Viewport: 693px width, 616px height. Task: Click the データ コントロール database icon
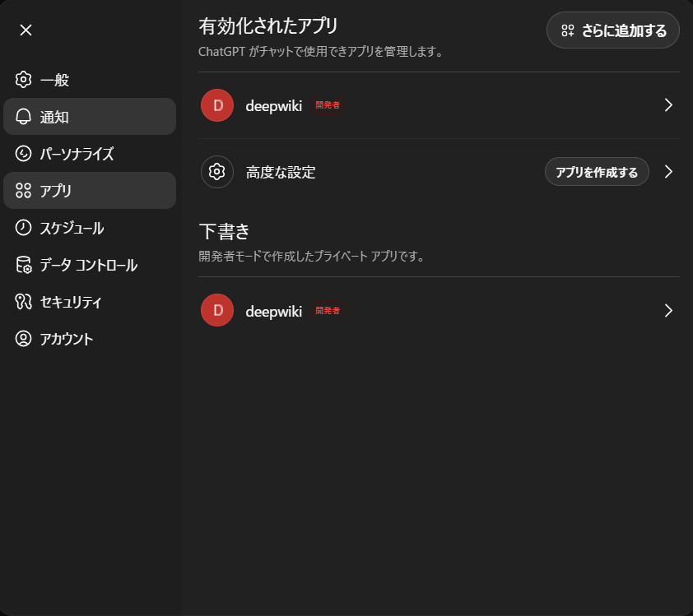point(23,265)
